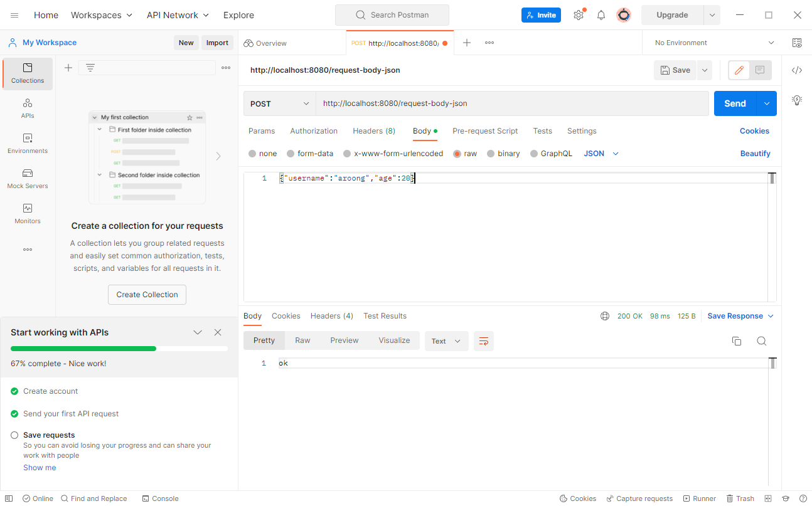Image resolution: width=812 pixels, height=506 pixels.
Task: Open the user avatar profile menu
Action: pyautogui.click(x=624, y=15)
